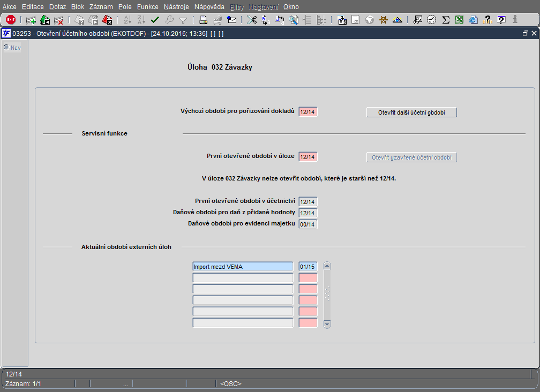The image size is (540, 392).
Task: Open the Nápověda menu
Action: click(x=209, y=7)
